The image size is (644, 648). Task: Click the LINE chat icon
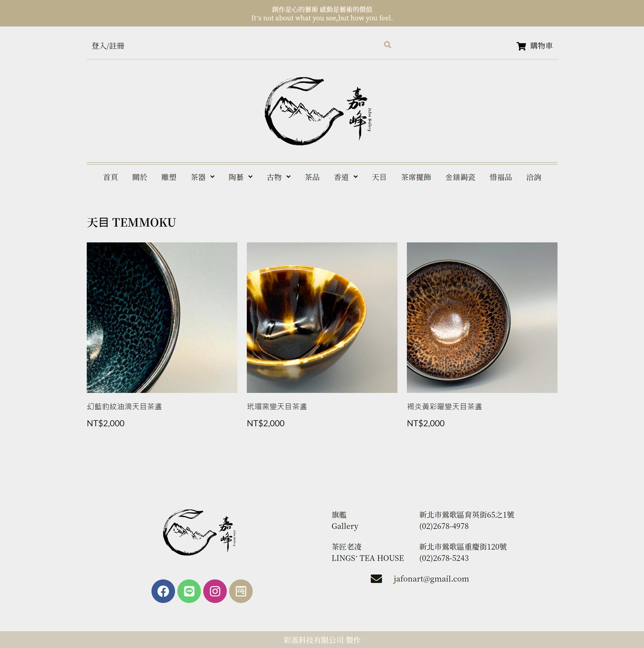pyautogui.click(x=189, y=591)
